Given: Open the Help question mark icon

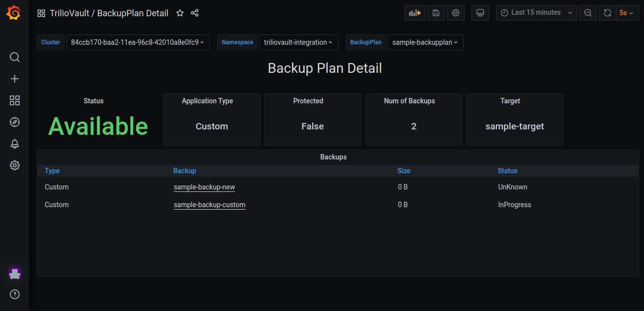Looking at the screenshot, I should (15, 295).
